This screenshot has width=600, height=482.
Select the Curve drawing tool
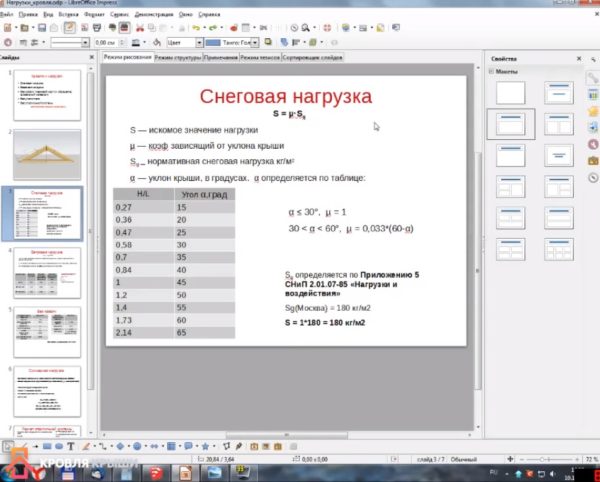(86, 446)
